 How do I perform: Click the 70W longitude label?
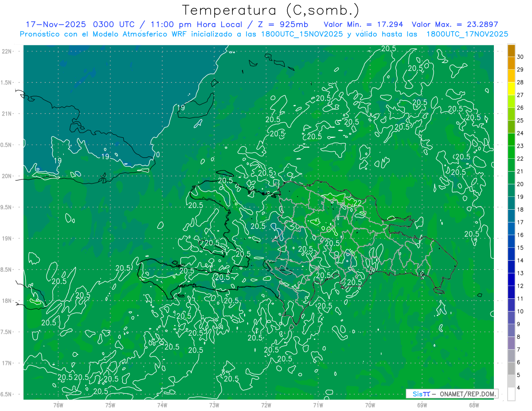370,405
